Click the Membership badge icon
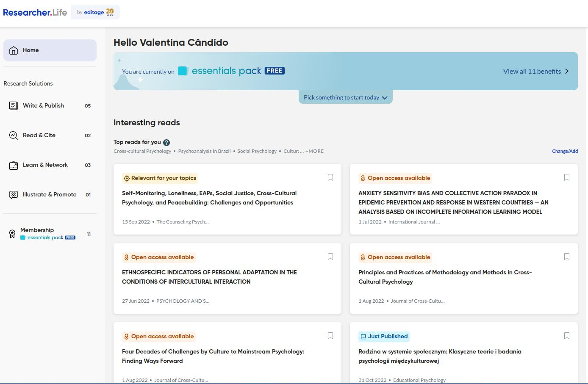This screenshot has width=588, height=384. 12,234
